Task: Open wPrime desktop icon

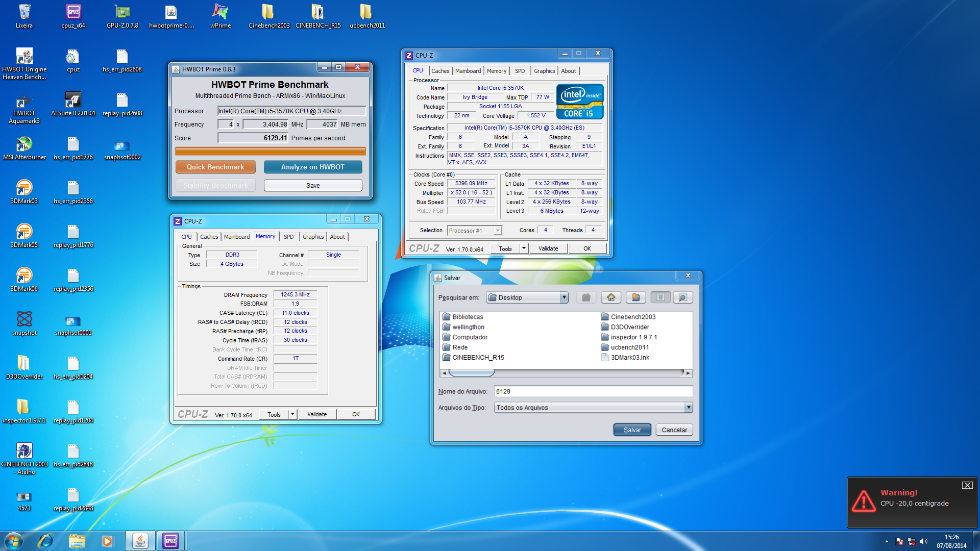Action: pos(220,15)
